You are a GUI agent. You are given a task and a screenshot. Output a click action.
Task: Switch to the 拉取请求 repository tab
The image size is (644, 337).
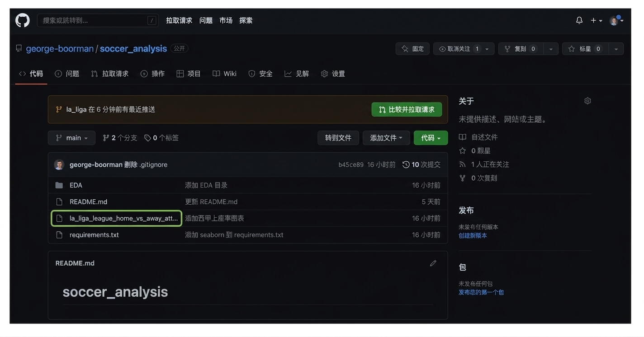click(110, 74)
